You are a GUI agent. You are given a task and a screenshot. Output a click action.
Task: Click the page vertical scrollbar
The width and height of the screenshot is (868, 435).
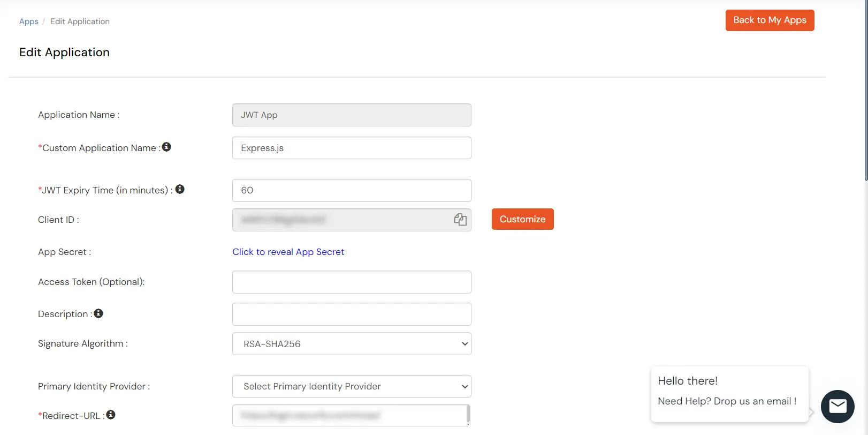(x=866, y=90)
